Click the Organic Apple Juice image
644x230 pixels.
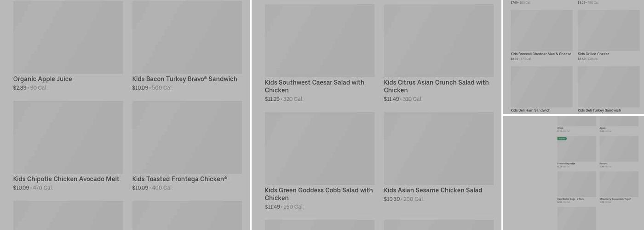click(68, 37)
